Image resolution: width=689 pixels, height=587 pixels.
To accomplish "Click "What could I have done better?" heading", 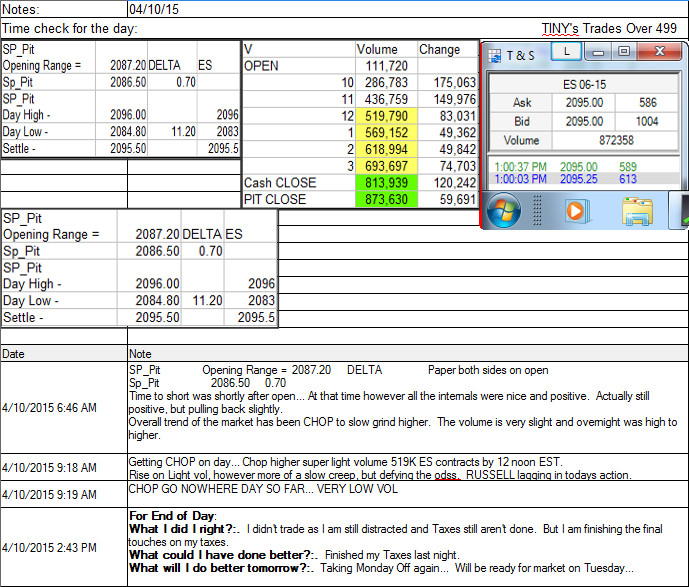I will click(223, 555).
